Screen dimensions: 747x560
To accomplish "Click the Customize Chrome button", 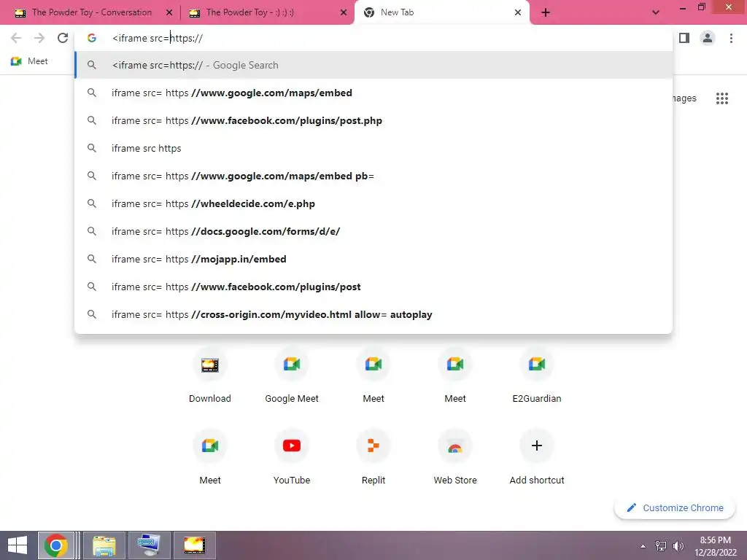I will click(x=675, y=507).
